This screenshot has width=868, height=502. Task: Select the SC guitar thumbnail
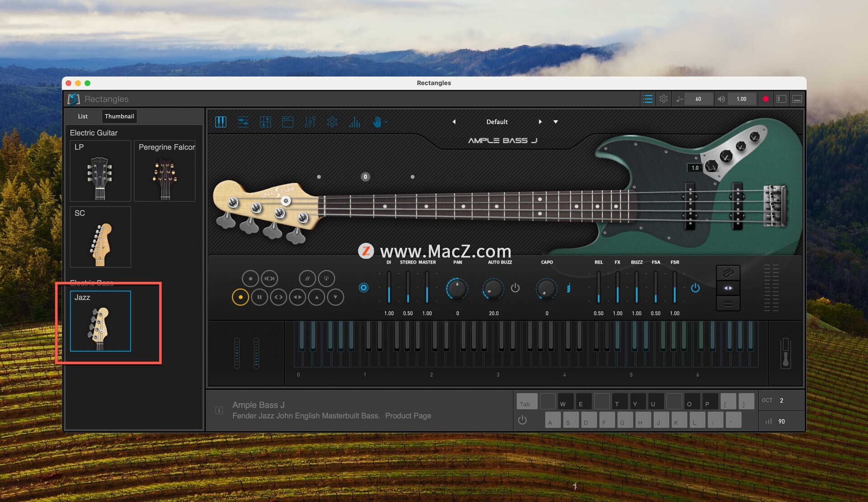(100, 237)
